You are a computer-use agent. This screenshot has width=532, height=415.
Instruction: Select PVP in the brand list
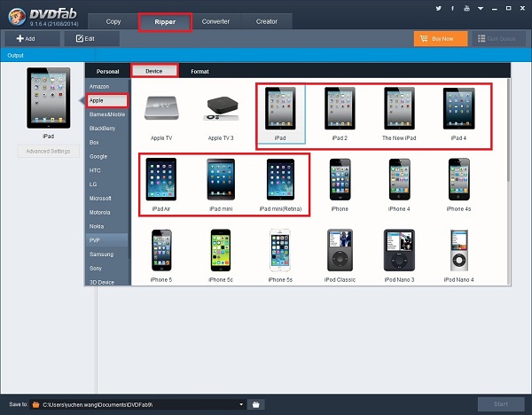(x=106, y=240)
